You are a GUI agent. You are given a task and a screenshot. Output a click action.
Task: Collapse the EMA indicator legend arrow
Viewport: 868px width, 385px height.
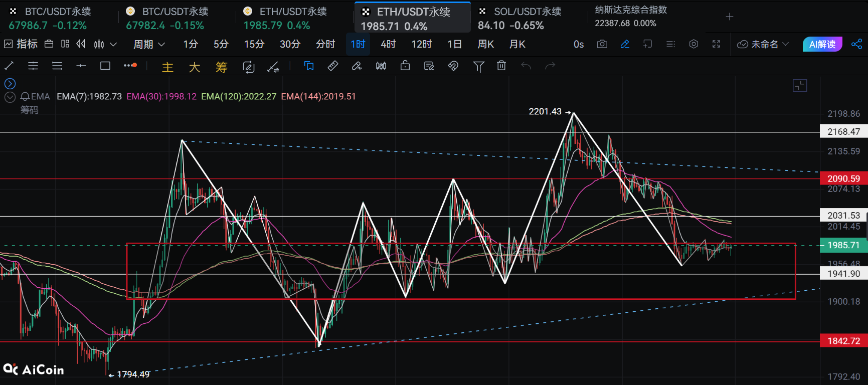point(10,97)
